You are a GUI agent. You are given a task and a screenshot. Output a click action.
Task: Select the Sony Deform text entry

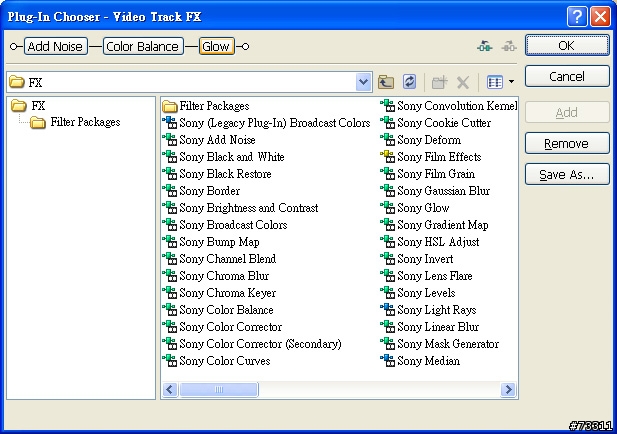tap(429, 140)
